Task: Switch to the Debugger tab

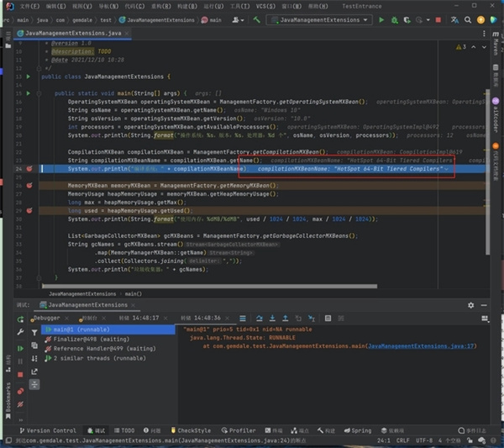Action: click(46, 318)
